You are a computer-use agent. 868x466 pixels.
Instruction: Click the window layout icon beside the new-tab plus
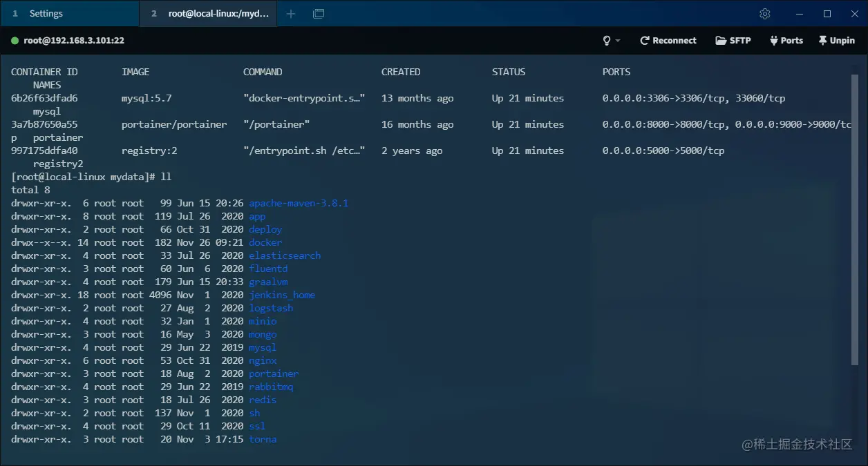click(x=319, y=14)
